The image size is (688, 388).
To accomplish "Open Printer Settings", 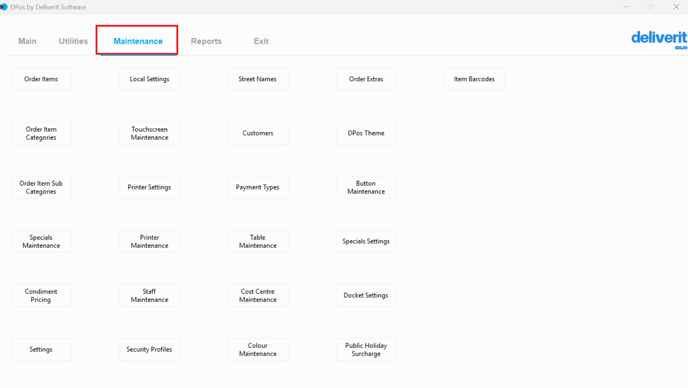I will 150,187.
